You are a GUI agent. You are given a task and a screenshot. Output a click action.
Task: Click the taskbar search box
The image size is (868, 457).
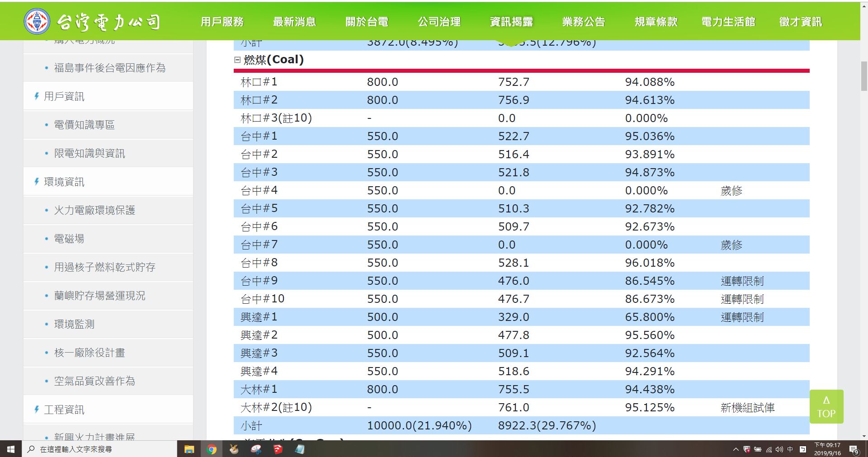(x=99, y=449)
